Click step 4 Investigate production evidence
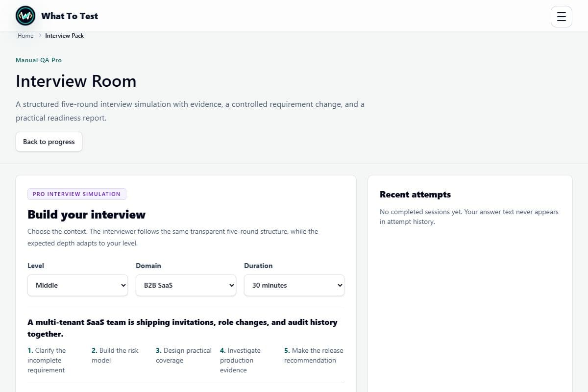588x392 pixels. tap(241, 360)
